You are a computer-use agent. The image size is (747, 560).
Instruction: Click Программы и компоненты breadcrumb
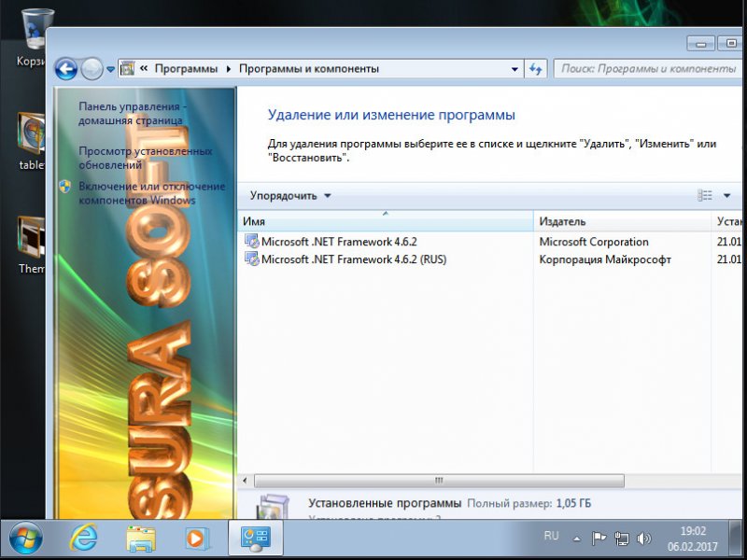click(x=309, y=68)
